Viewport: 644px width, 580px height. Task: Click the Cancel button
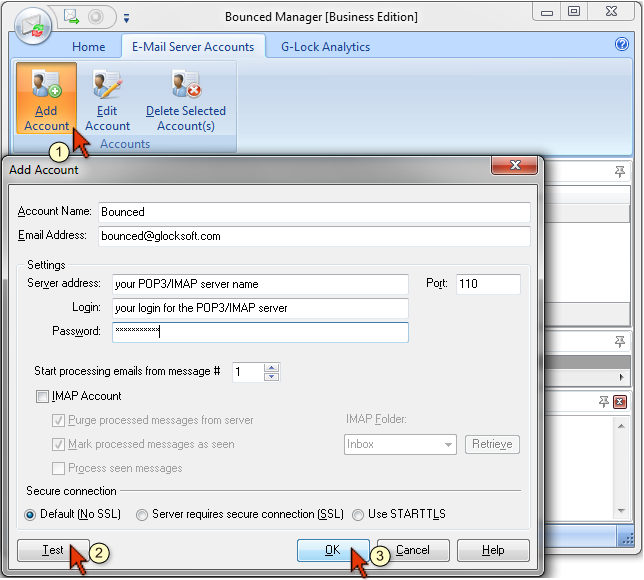point(413,550)
